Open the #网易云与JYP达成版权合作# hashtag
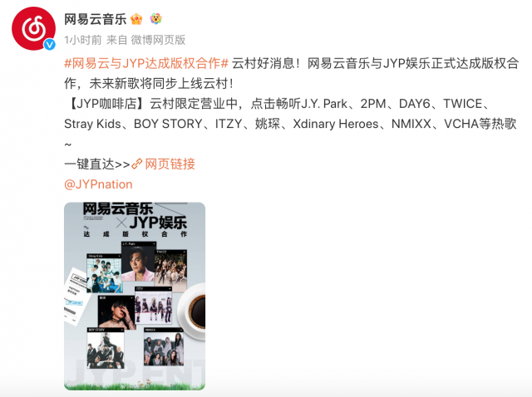 [x=146, y=63]
